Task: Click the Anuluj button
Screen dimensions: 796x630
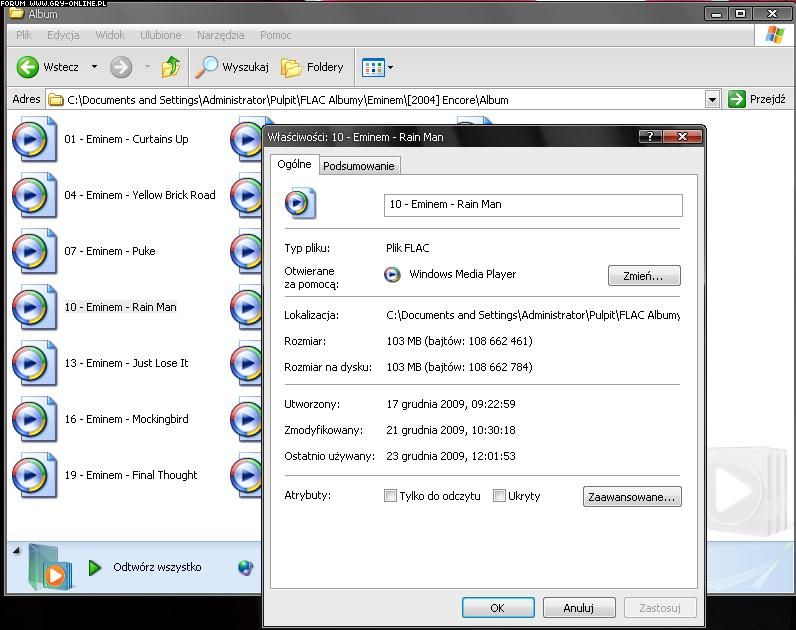Action: [579, 607]
